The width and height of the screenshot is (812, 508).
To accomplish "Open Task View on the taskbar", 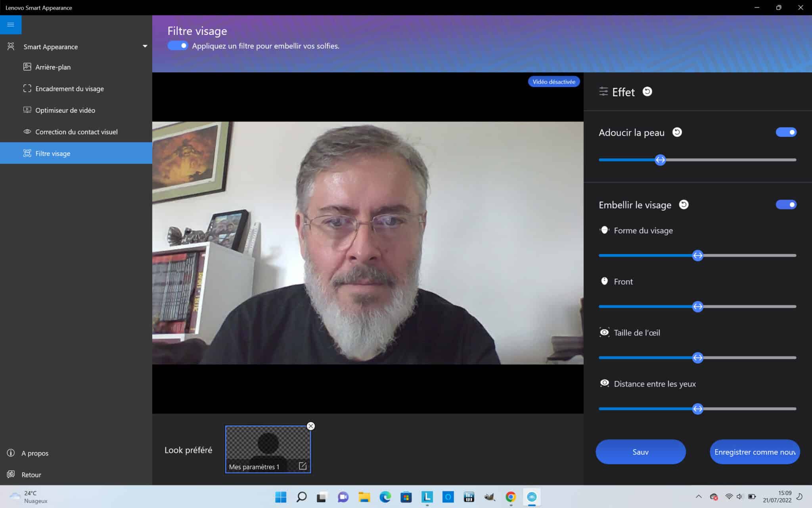I will (322, 497).
